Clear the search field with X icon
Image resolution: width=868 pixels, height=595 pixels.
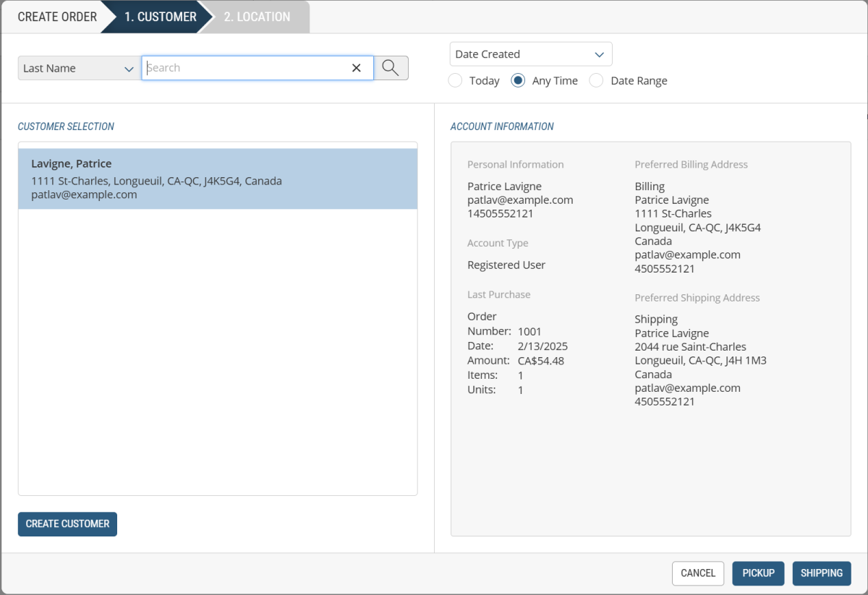[x=356, y=68]
